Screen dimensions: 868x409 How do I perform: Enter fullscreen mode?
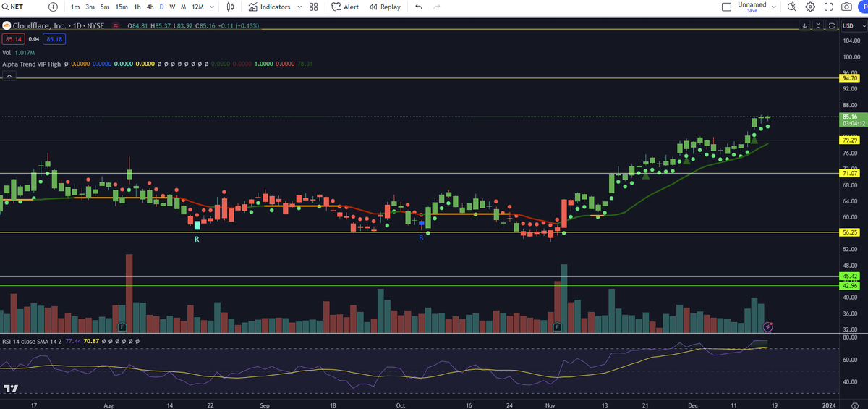pyautogui.click(x=828, y=7)
